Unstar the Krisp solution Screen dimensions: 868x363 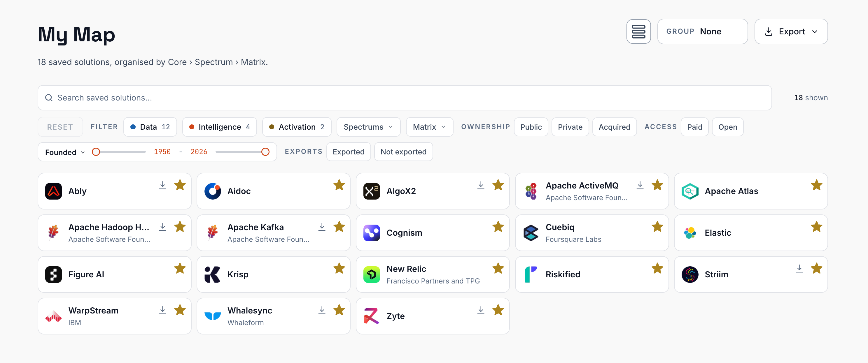click(339, 269)
